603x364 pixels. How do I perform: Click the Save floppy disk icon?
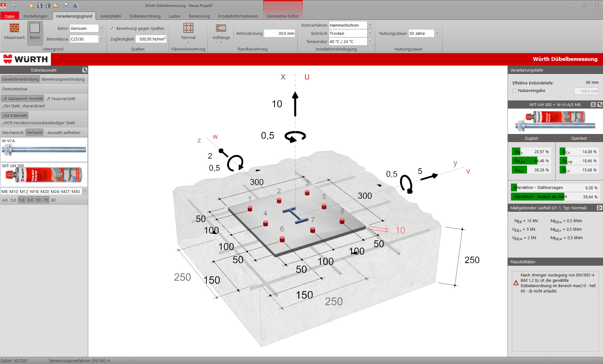point(40,5)
